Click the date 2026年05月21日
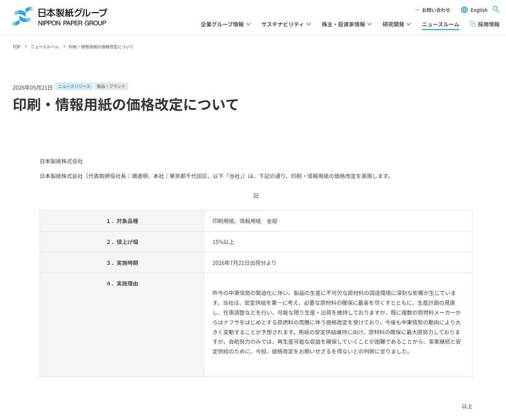506x420 pixels. pyautogui.click(x=32, y=87)
